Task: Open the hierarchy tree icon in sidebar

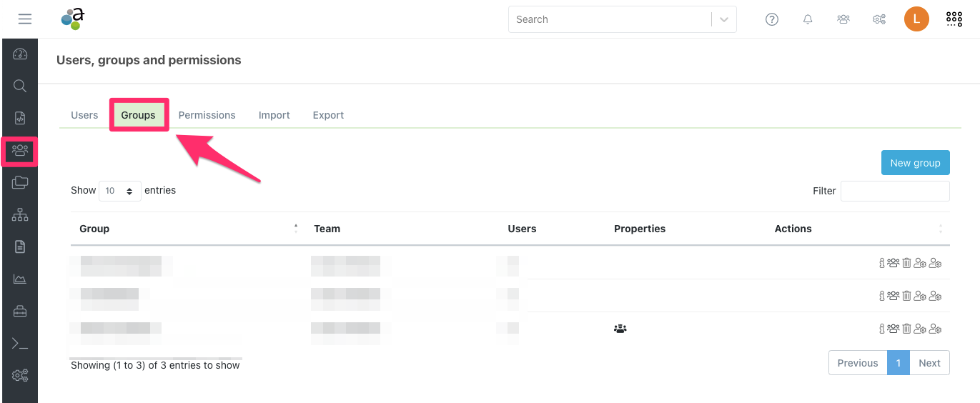Action: click(20, 214)
